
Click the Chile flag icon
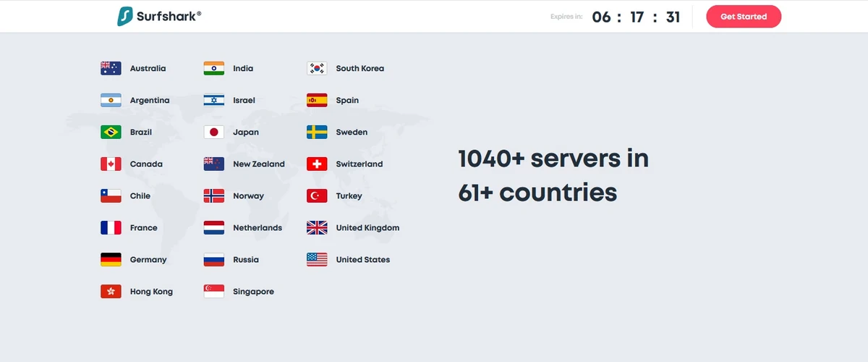(111, 196)
